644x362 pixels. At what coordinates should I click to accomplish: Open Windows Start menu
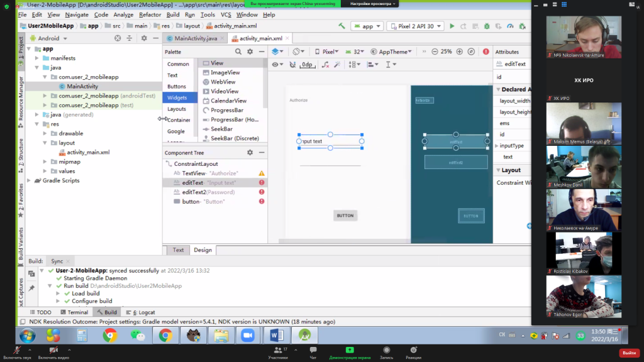click(27, 336)
